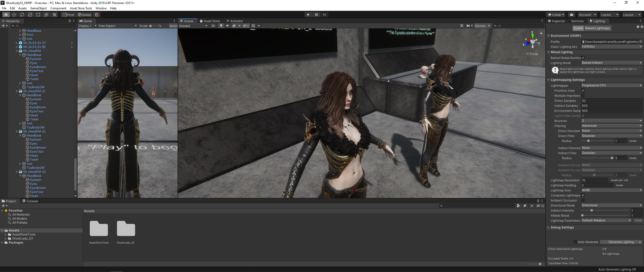Click the Gizmos button
The image size is (644, 272).
[480, 26]
